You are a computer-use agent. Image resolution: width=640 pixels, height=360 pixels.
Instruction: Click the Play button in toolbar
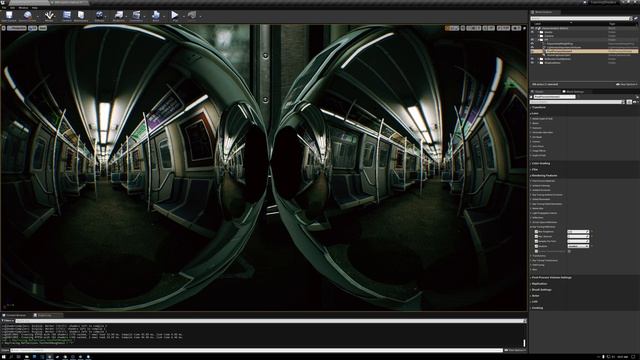tap(175, 16)
